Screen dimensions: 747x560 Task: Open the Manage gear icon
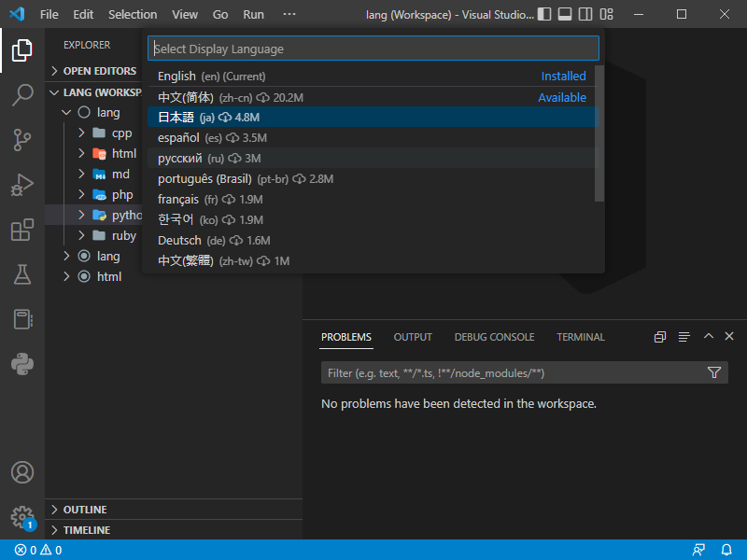click(x=21, y=517)
